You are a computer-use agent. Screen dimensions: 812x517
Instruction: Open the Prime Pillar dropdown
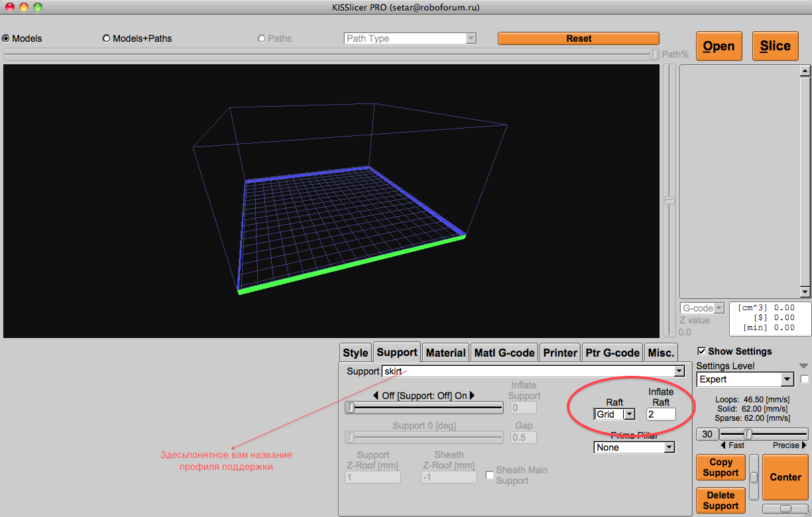point(669,447)
